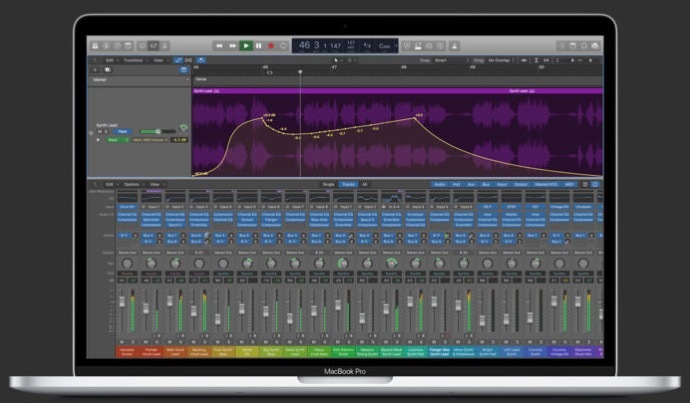Switch the Mixer to All view
The image size is (690, 403).
(x=364, y=184)
